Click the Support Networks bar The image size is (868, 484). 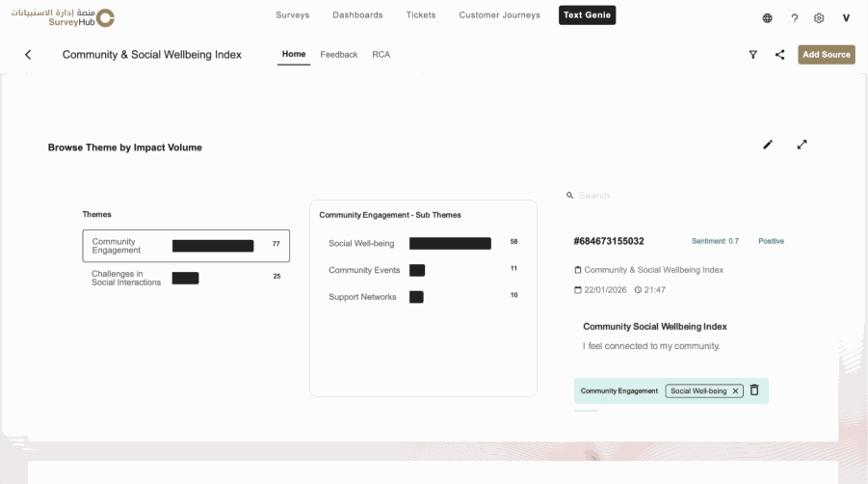coord(416,297)
